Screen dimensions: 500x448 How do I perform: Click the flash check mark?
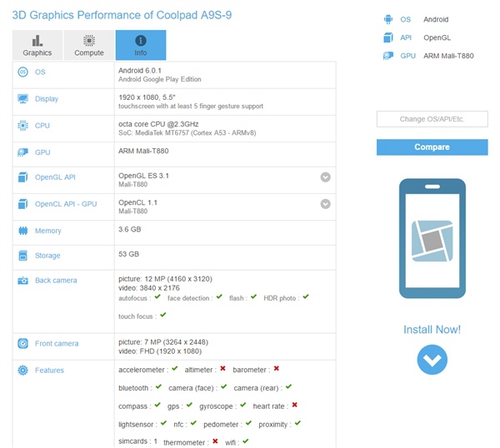pos(254,297)
